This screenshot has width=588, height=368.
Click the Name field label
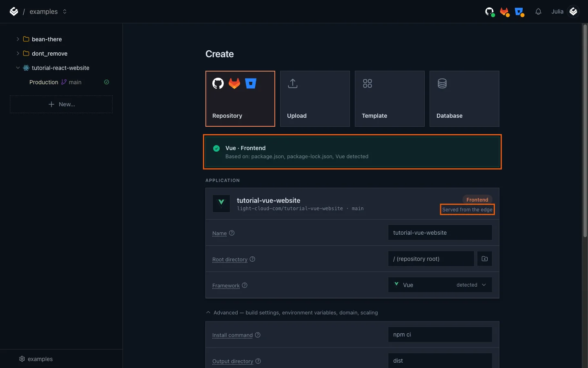coord(219,233)
